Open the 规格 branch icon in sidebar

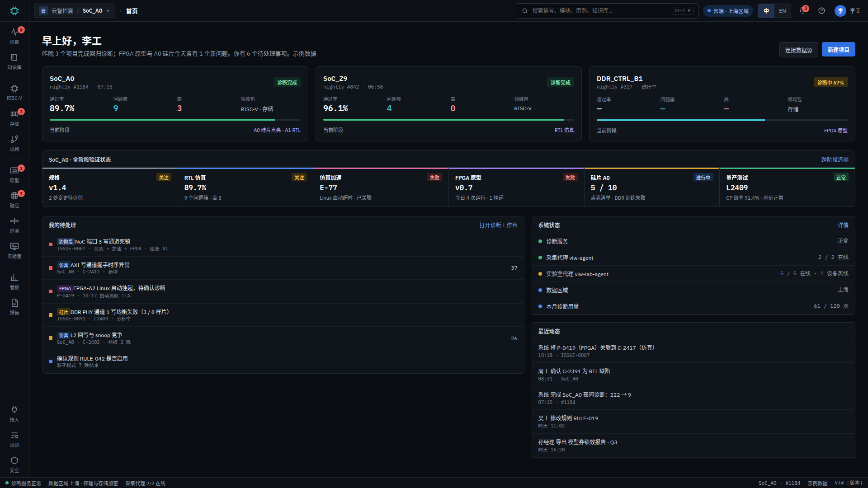[14, 143]
